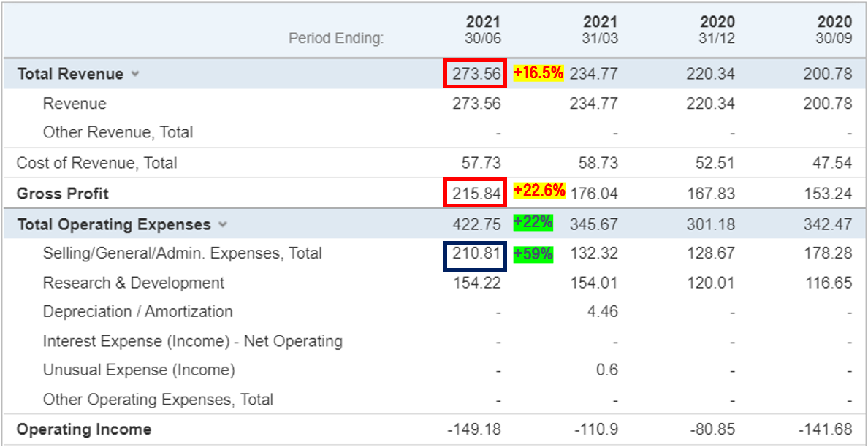This screenshot has width=868, height=447.
Task: Select the Total Operating Expenses row label
Action: [114, 225]
